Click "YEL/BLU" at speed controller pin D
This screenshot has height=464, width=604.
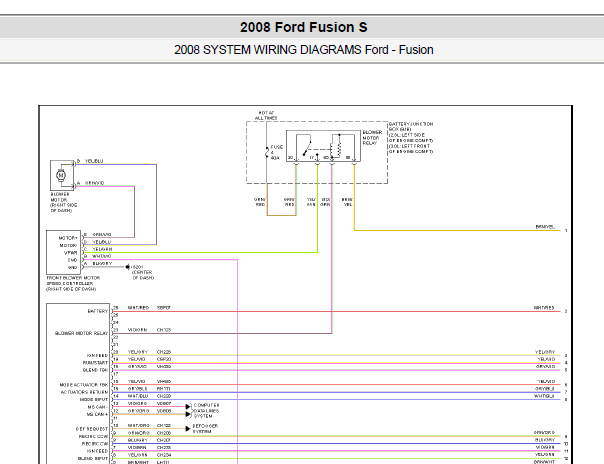[x=102, y=242]
